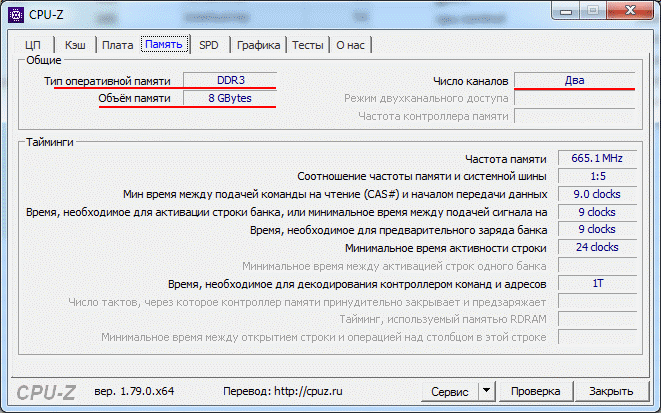Open the Графика tab
661x413 pixels.
click(x=258, y=45)
